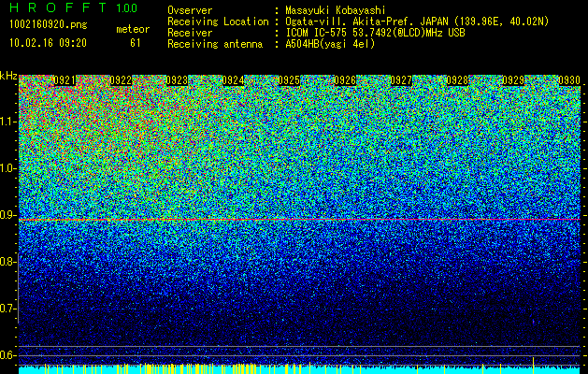Click the Receiver field label
The width and height of the screenshot is (588, 374).
click(190, 33)
